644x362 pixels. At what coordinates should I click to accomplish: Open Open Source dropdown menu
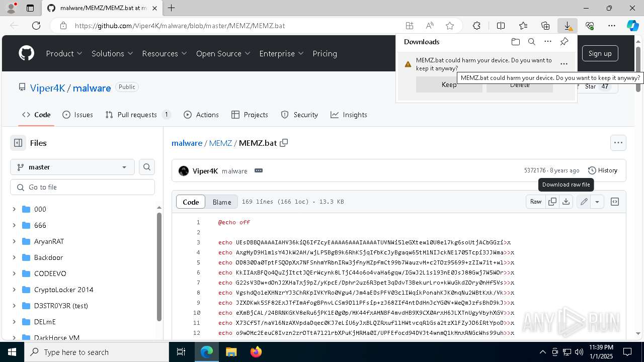click(223, 53)
